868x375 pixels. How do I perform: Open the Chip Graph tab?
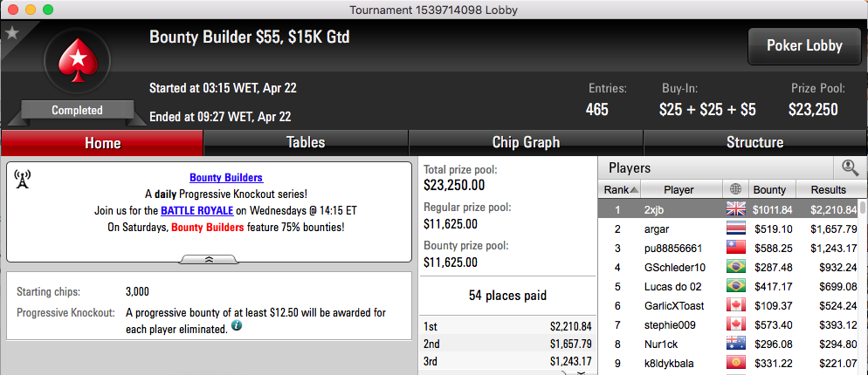pyautogui.click(x=526, y=143)
